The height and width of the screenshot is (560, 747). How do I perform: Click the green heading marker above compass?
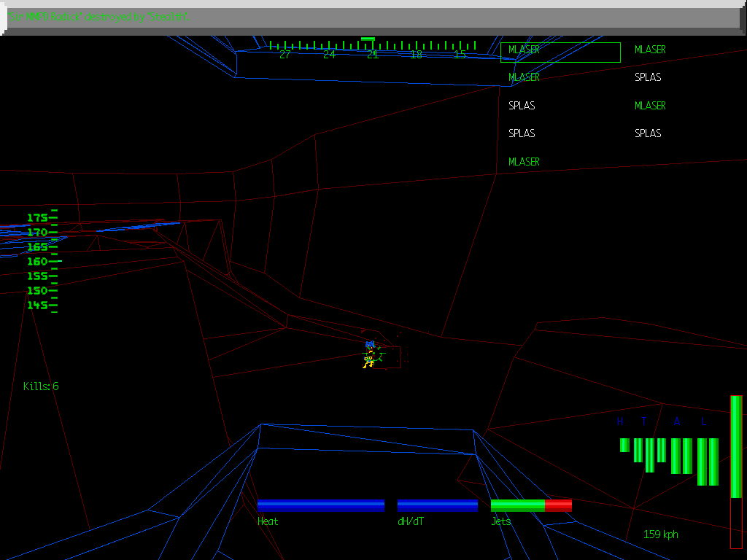(x=368, y=39)
